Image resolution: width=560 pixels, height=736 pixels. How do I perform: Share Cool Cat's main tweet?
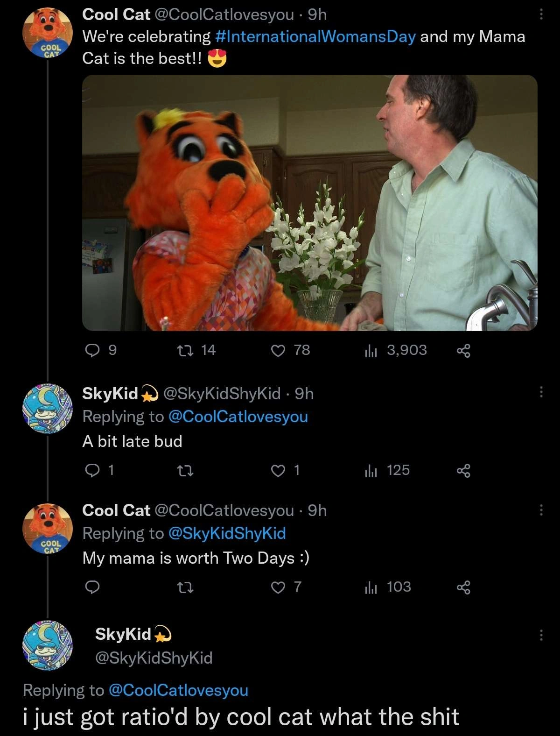tap(463, 351)
